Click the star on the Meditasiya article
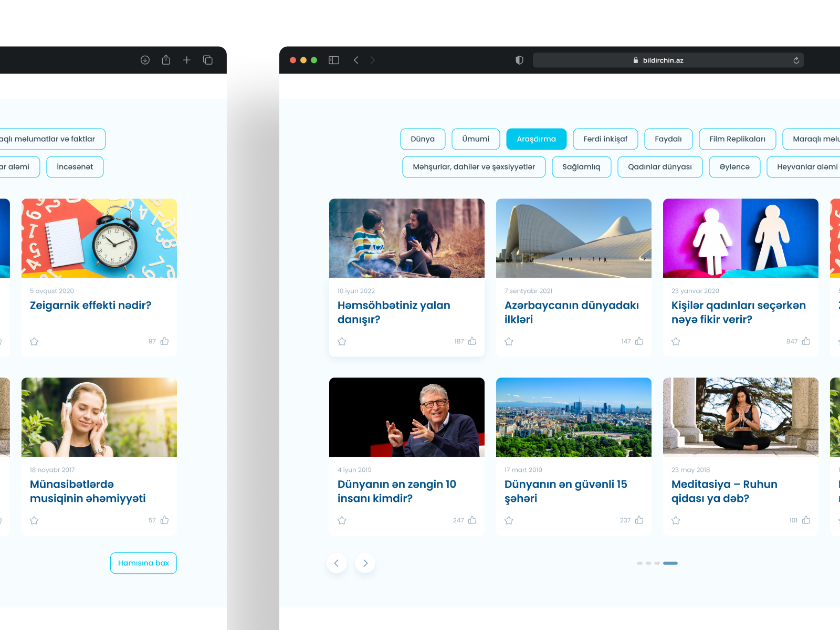The image size is (840, 630). [x=676, y=520]
